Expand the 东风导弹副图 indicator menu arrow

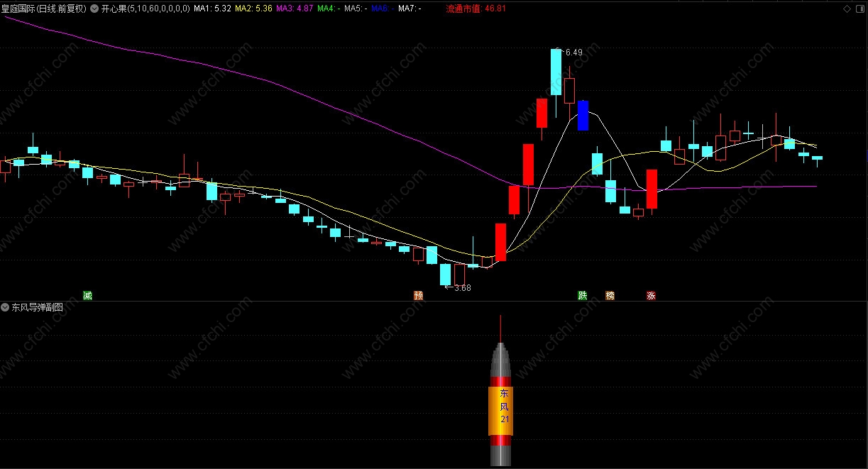(x=6, y=307)
